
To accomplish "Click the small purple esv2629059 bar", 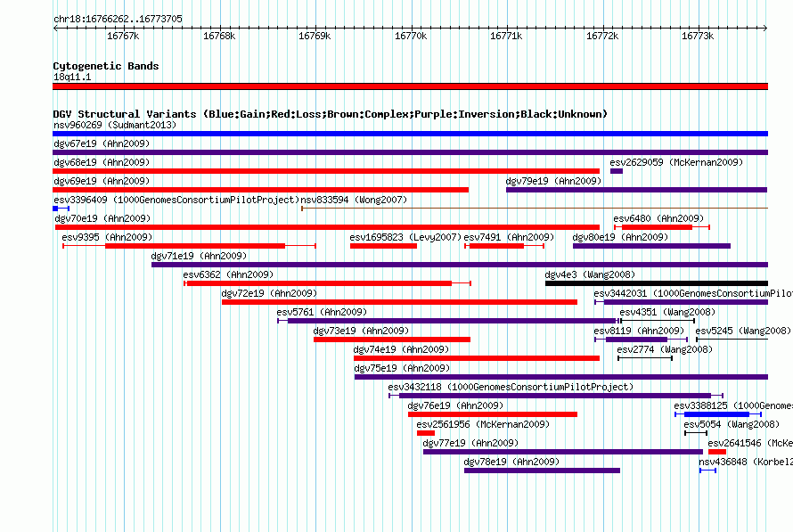I will point(617,171).
